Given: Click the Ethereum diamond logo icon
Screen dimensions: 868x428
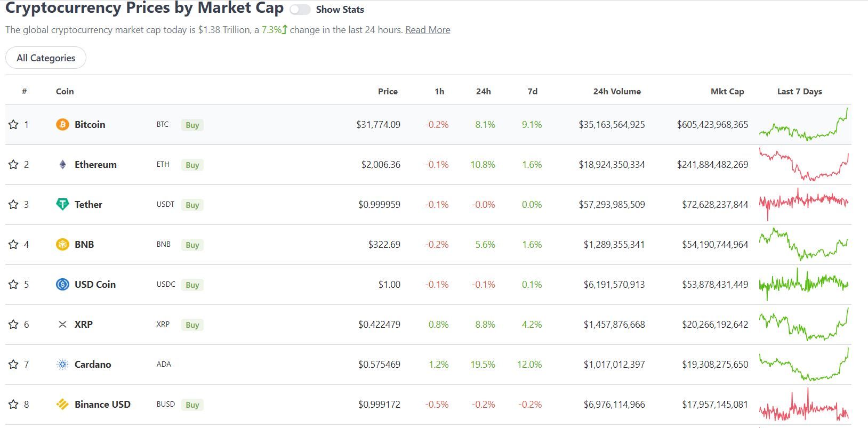Looking at the screenshot, I should click(x=62, y=165).
